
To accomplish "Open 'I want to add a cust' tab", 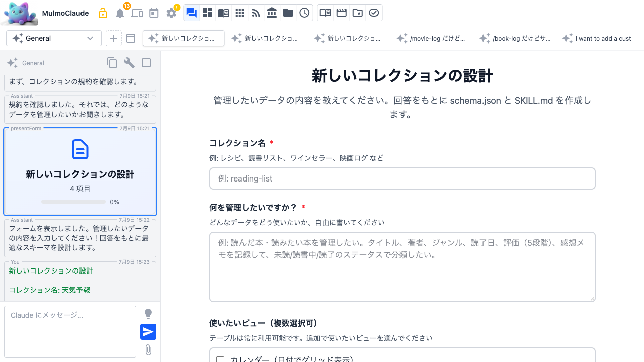I will 597,38.
